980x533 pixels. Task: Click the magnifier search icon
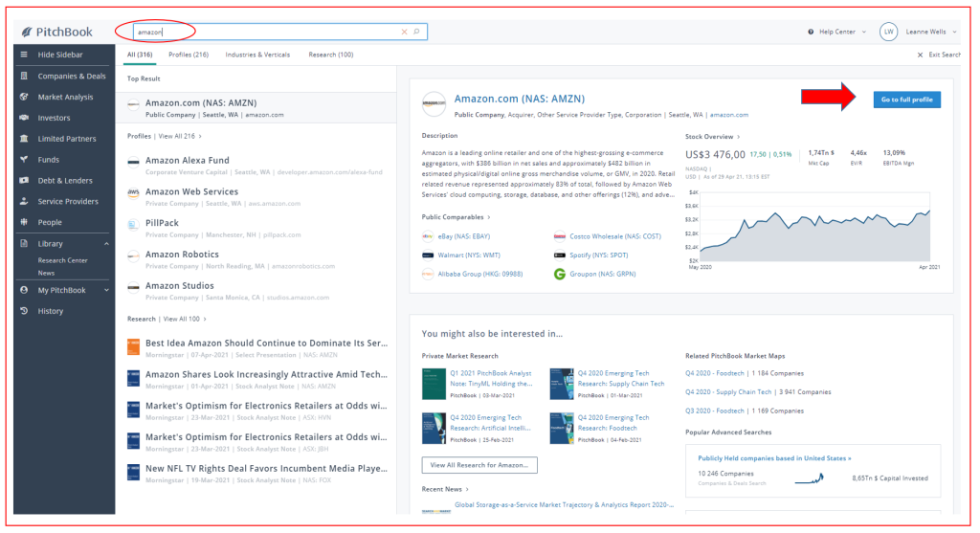point(417,32)
